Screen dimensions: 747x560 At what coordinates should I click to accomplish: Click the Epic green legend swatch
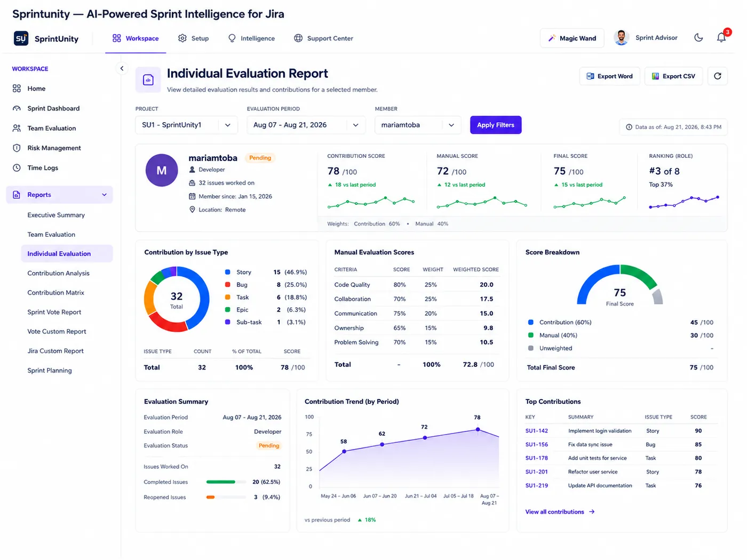click(228, 310)
